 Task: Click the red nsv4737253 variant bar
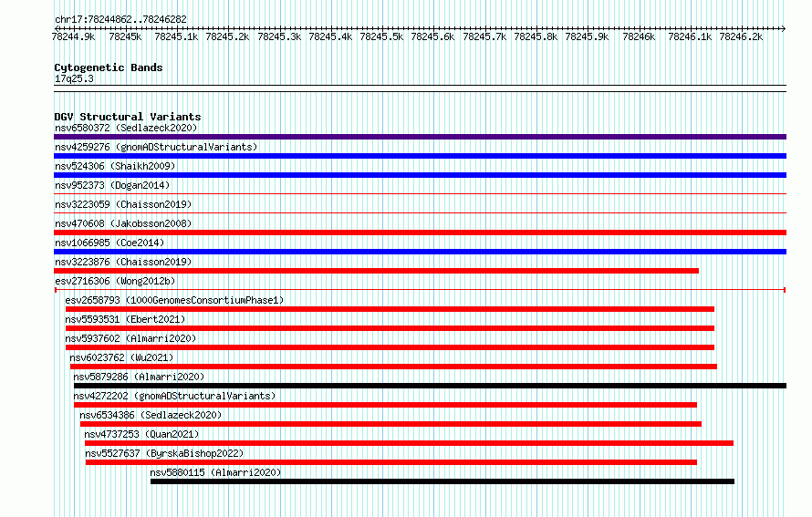click(409, 443)
